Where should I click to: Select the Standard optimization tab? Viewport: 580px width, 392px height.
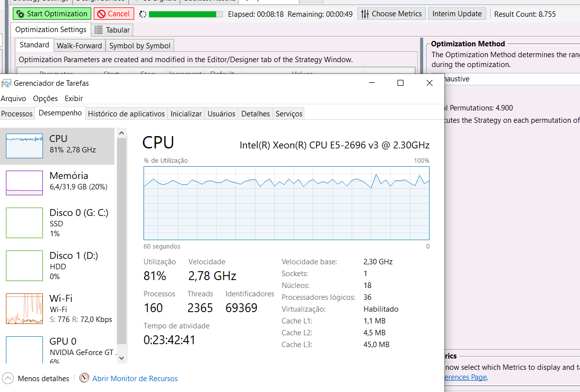pos(35,45)
